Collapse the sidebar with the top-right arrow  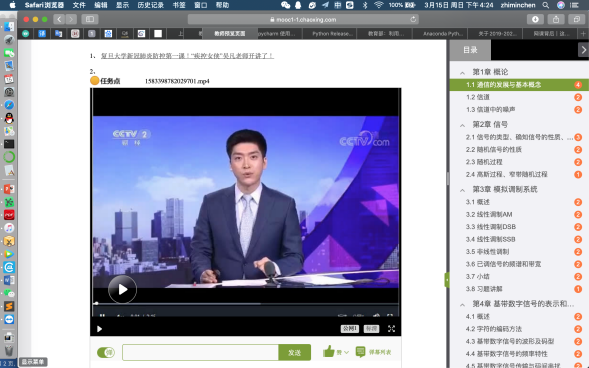point(583,50)
